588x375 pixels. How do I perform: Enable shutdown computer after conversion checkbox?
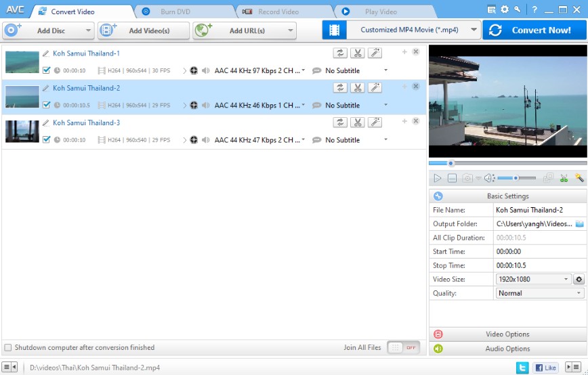coord(8,348)
